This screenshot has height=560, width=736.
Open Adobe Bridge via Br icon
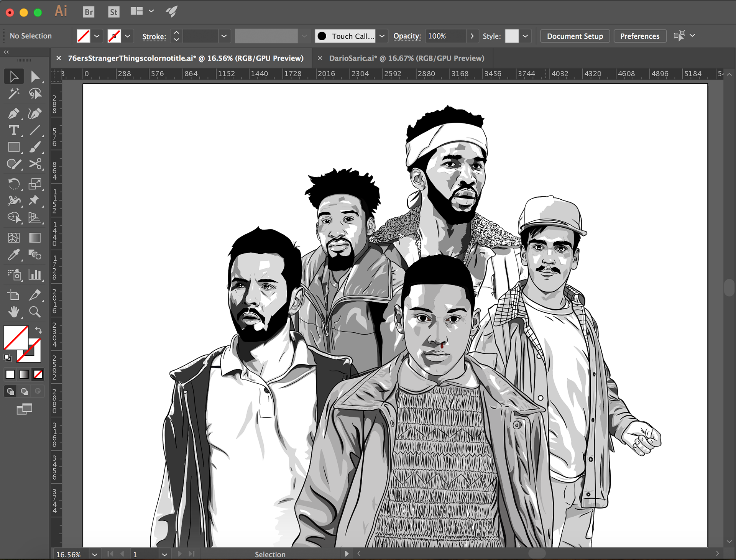point(89,12)
